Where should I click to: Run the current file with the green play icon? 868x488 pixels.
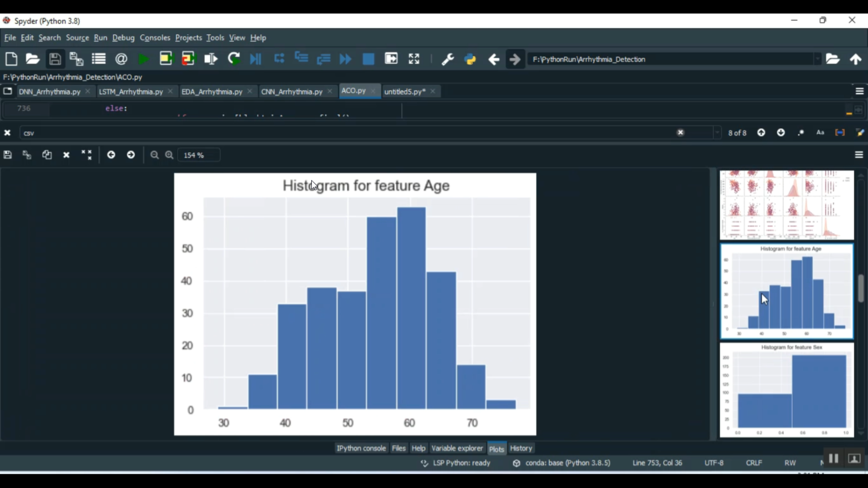144,59
